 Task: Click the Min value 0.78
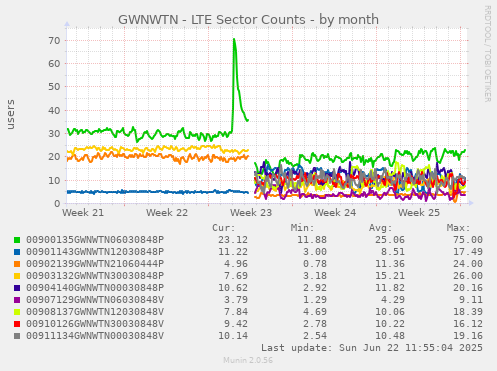315,264
